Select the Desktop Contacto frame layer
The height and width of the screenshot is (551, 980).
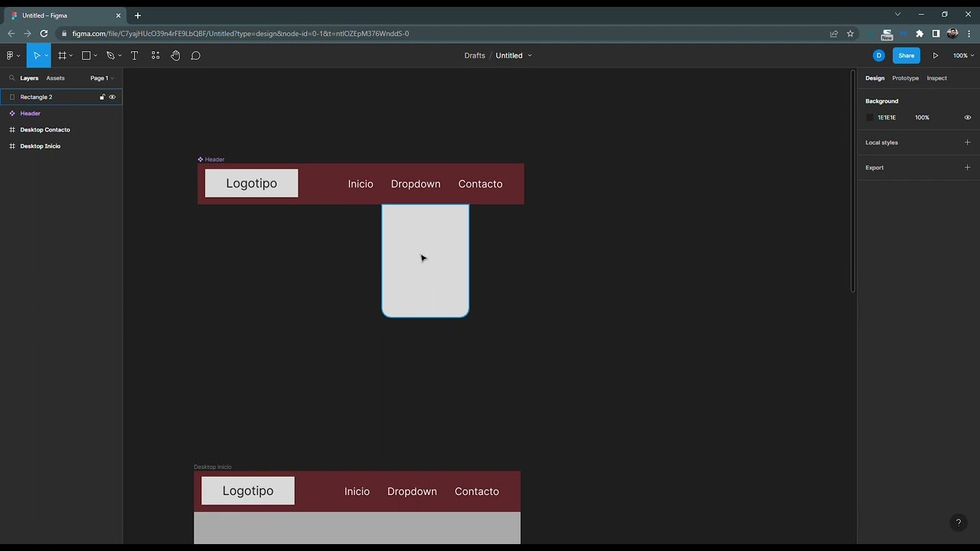(61, 129)
